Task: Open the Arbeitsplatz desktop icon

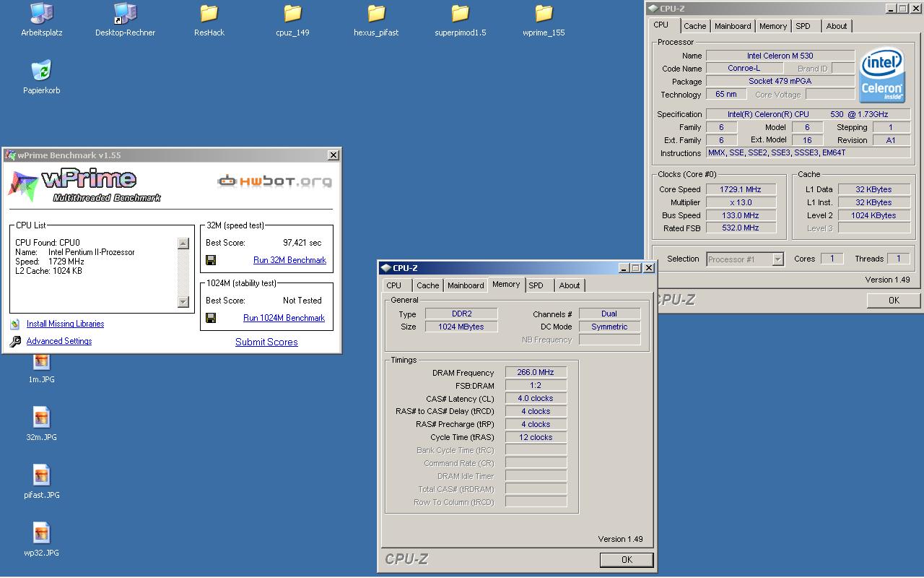Action: pyautogui.click(x=41, y=13)
